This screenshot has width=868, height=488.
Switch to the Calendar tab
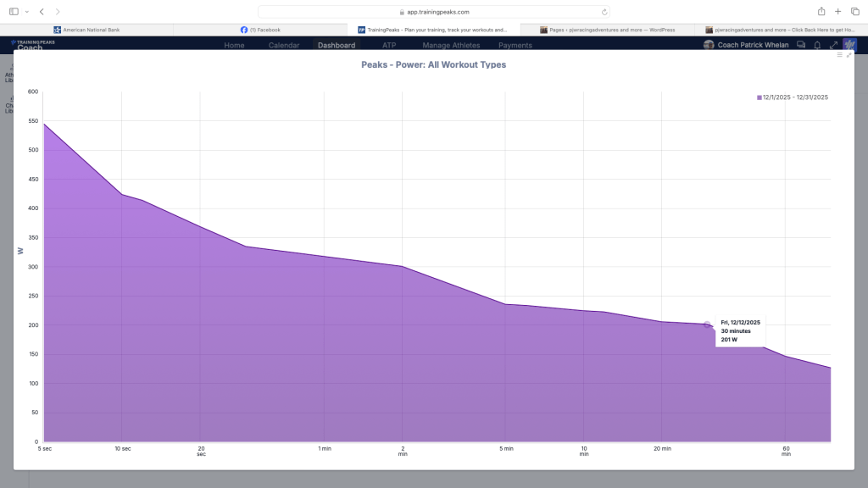click(x=285, y=45)
